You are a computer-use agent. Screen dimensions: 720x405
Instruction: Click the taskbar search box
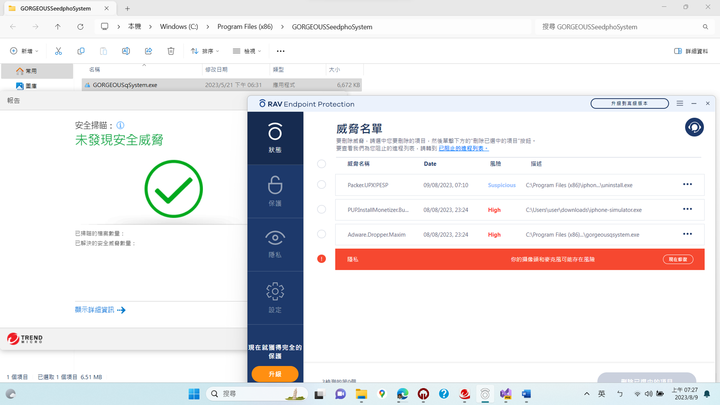click(256, 394)
